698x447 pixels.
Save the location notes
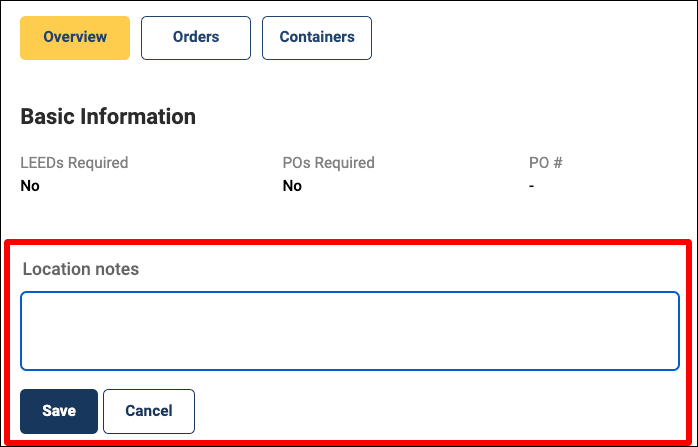coord(59,411)
